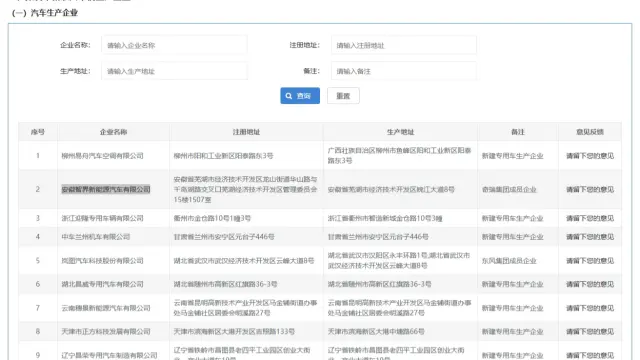Click production address 汉阳区永丰环路1号
This screenshot has width=640, height=360.
[399, 260]
